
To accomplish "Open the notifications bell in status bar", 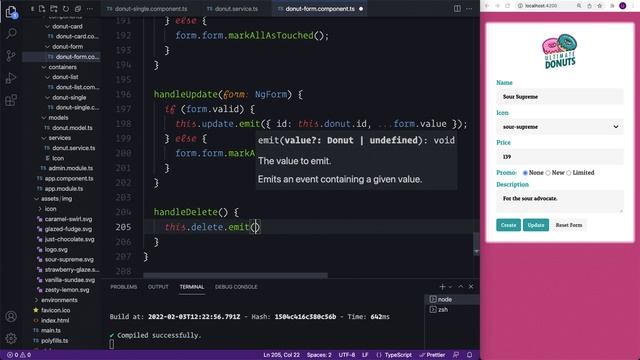I will (x=469, y=355).
